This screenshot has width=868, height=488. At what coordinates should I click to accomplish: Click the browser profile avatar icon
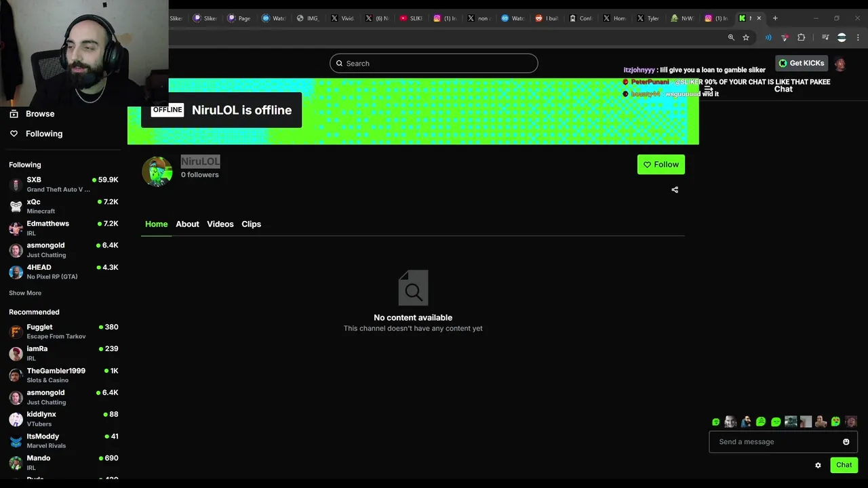[x=842, y=38]
